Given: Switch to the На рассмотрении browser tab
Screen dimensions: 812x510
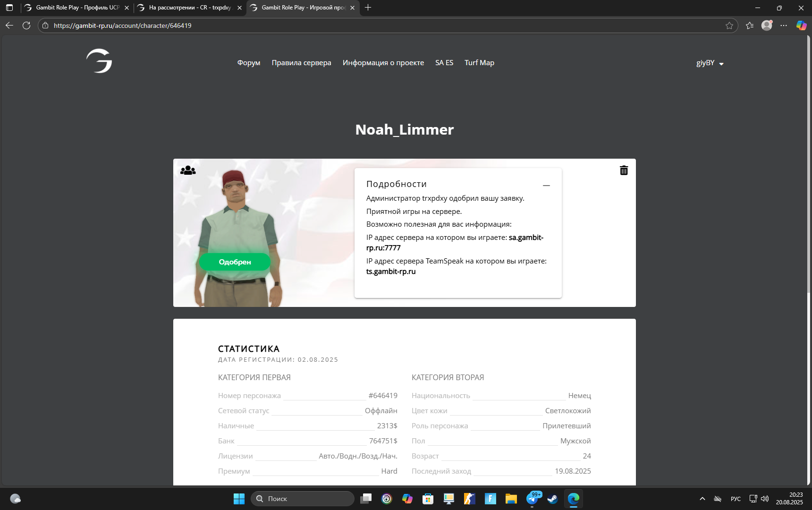Looking at the screenshot, I should 190,8.
